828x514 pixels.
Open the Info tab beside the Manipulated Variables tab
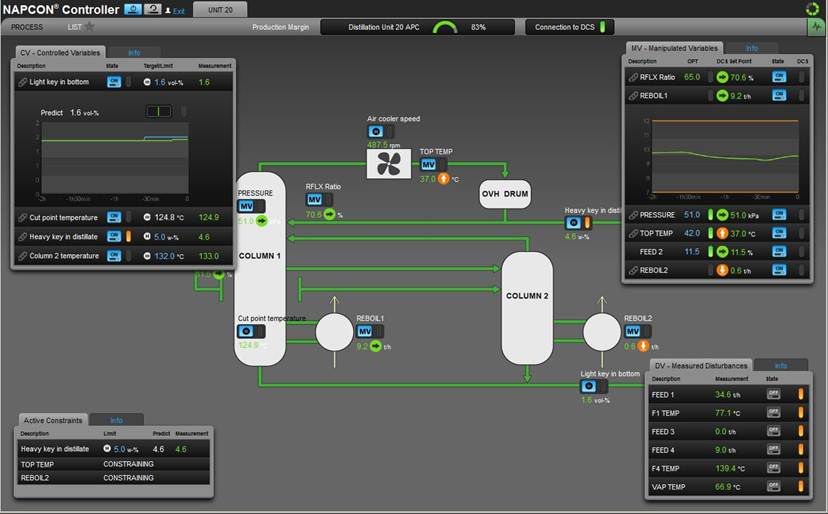coord(751,48)
